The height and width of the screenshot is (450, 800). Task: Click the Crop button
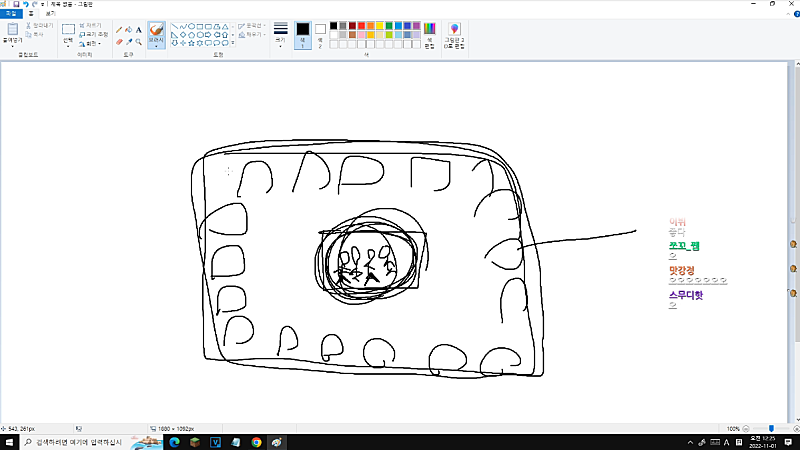coord(90,26)
